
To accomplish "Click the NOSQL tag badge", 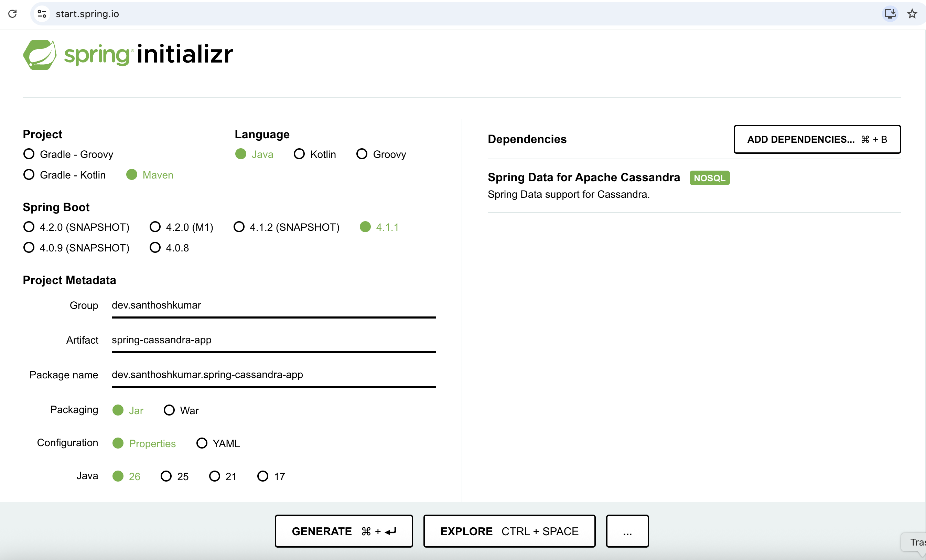I will click(x=710, y=178).
